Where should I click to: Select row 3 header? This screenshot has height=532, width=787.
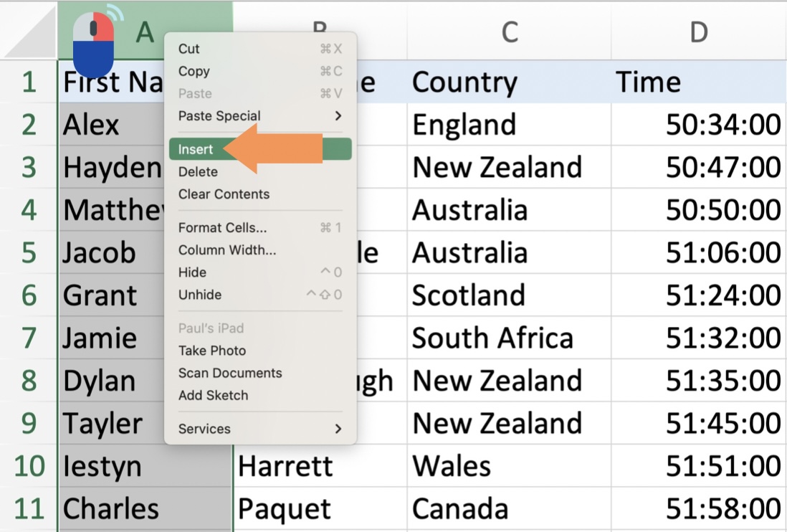tap(29, 167)
